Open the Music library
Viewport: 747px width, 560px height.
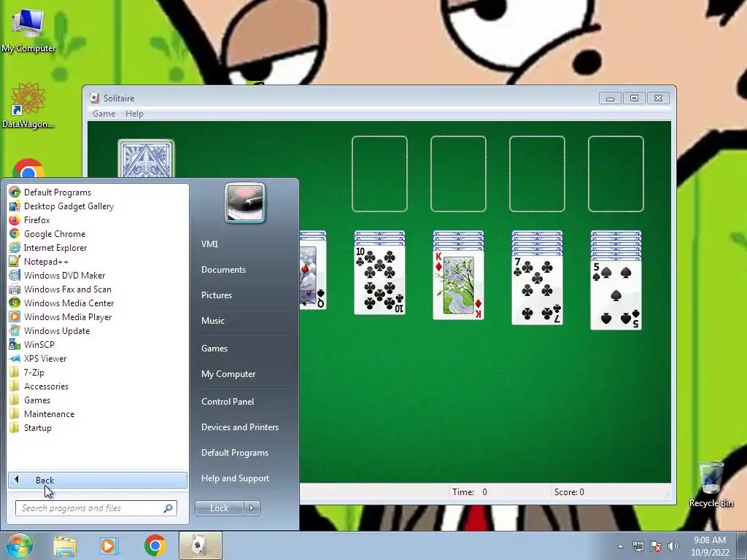(245, 321)
